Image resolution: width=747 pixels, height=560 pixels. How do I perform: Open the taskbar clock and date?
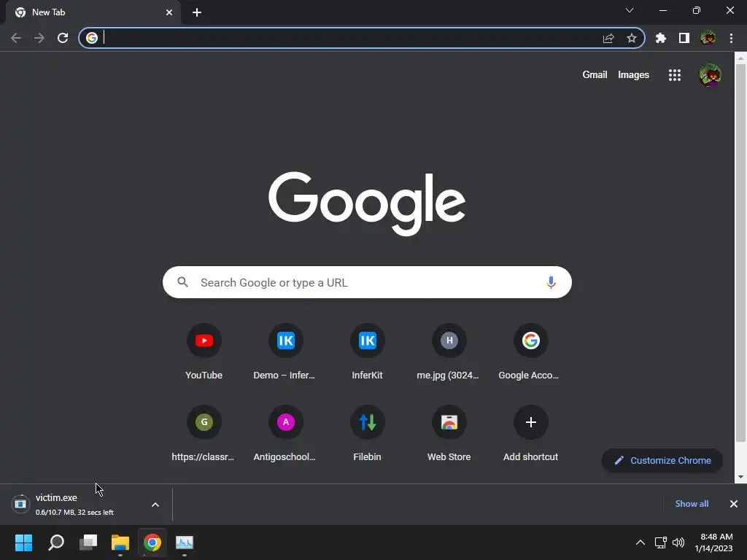pos(713,542)
